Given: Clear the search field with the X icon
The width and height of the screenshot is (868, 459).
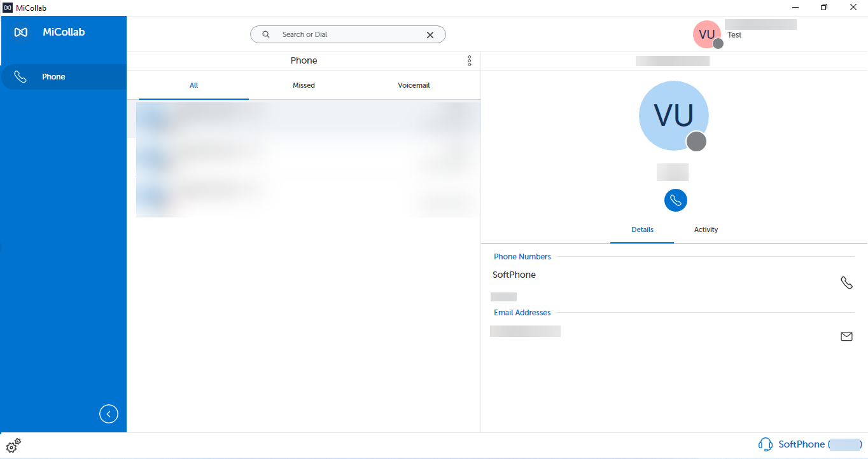Looking at the screenshot, I should 430,35.
